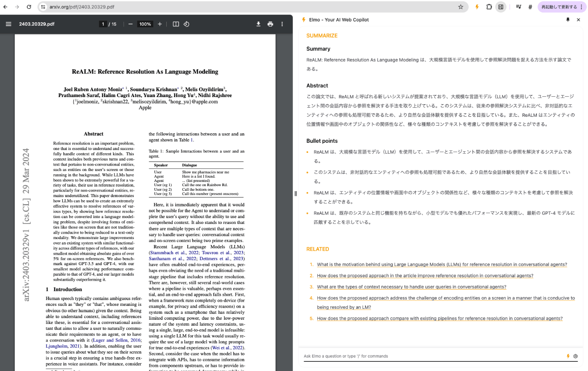Rotate the PDF counterclockwise

click(x=186, y=24)
